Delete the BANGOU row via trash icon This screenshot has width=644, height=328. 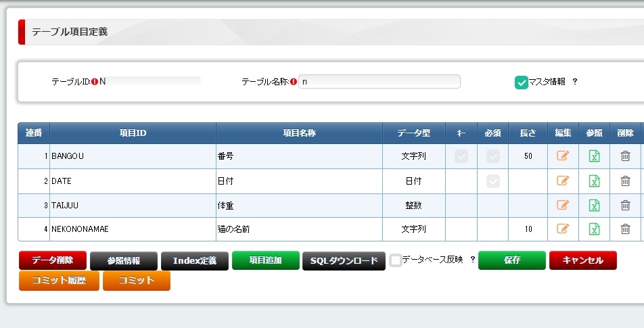(x=625, y=156)
